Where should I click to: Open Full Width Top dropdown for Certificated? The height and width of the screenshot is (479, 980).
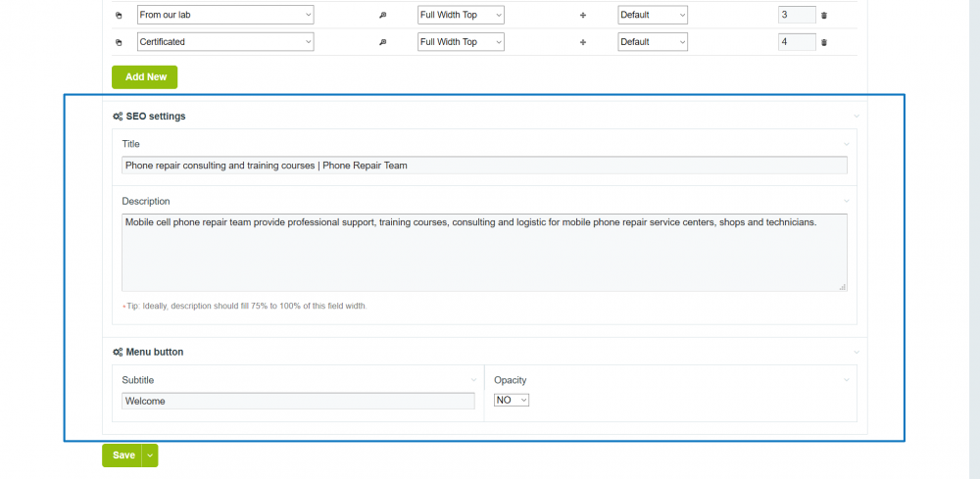click(x=461, y=42)
